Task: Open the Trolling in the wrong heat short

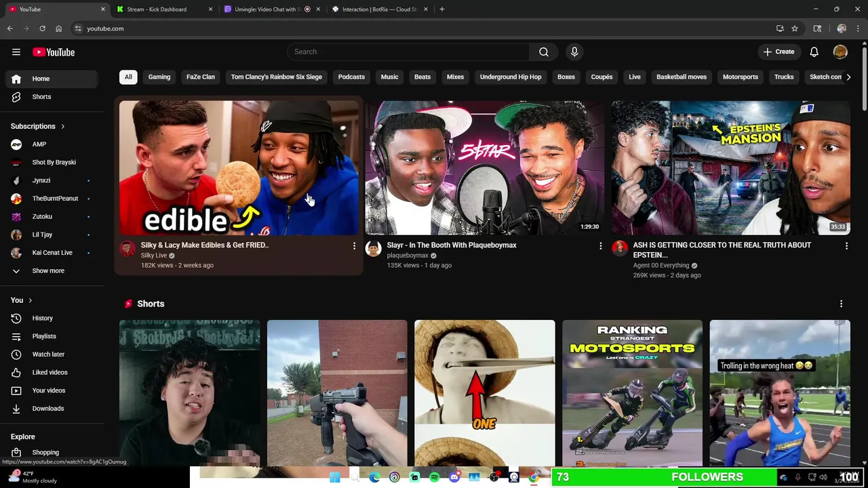Action: (780, 393)
